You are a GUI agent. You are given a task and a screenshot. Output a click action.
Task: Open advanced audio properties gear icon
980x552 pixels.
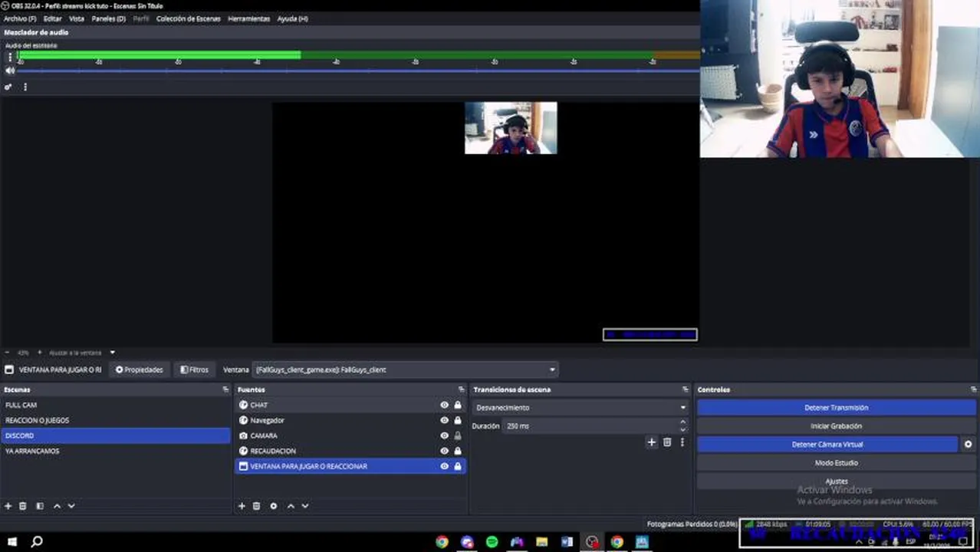tap(8, 87)
